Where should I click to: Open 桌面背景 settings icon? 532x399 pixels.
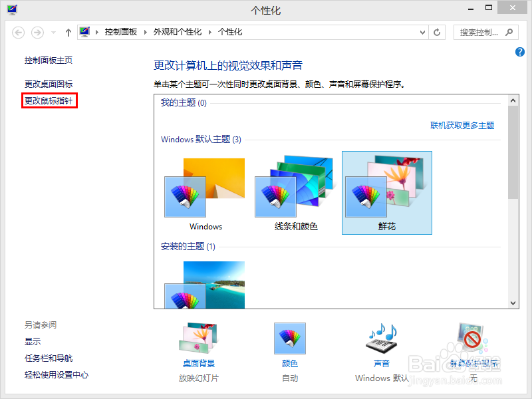(x=199, y=338)
